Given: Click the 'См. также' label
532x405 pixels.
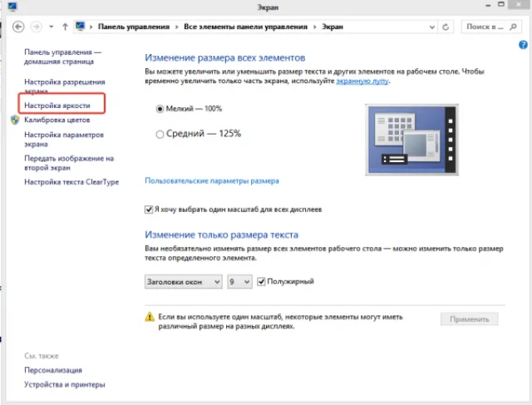Looking at the screenshot, I should tap(42, 356).
